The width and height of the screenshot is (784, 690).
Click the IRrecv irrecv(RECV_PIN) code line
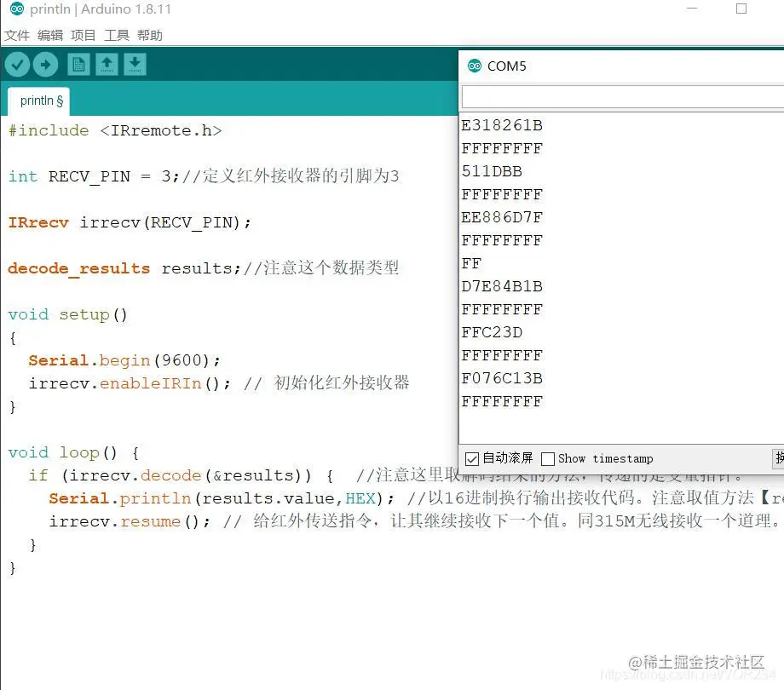tap(130, 222)
